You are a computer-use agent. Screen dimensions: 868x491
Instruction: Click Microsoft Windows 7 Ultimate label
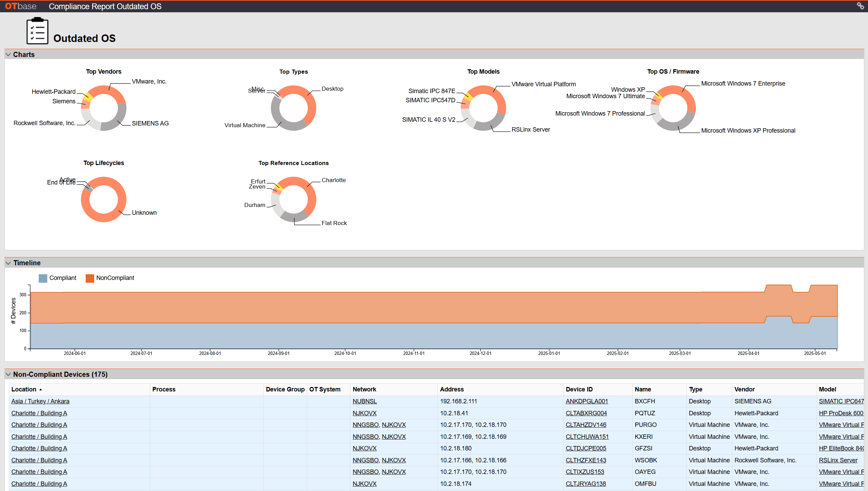click(606, 96)
